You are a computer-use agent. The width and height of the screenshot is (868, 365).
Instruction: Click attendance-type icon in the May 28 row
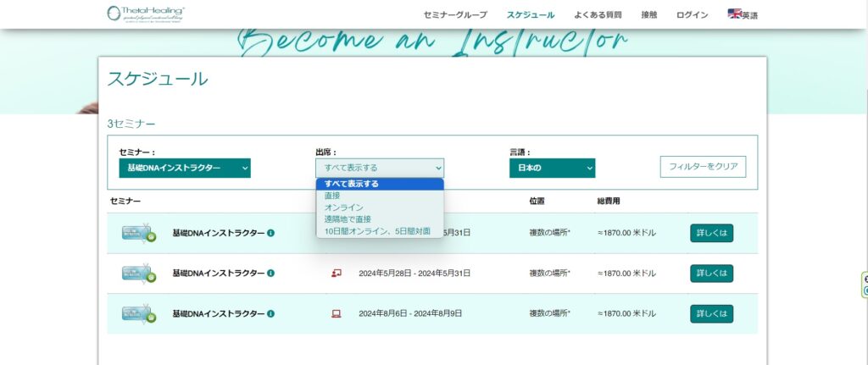pos(336,274)
